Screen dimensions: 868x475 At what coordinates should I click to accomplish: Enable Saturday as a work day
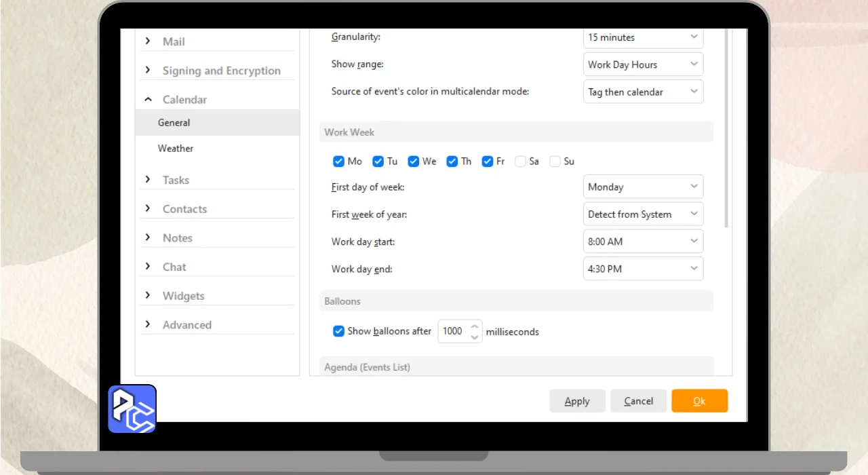(x=520, y=161)
